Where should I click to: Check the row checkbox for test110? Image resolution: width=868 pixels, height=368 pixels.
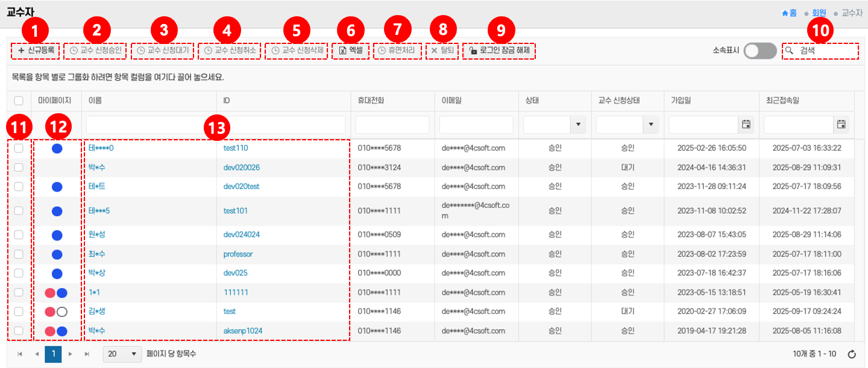(19, 148)
